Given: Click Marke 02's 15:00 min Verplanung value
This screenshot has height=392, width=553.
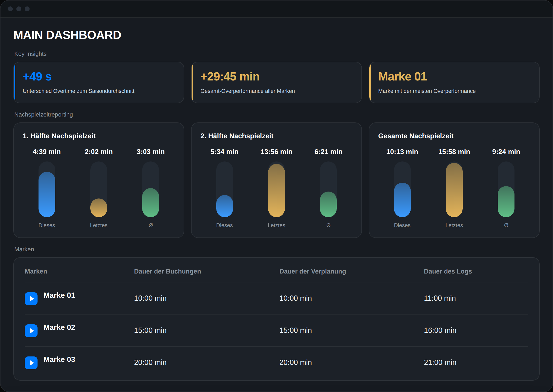Looking at the screenshot, I should (x=296, y=330).
